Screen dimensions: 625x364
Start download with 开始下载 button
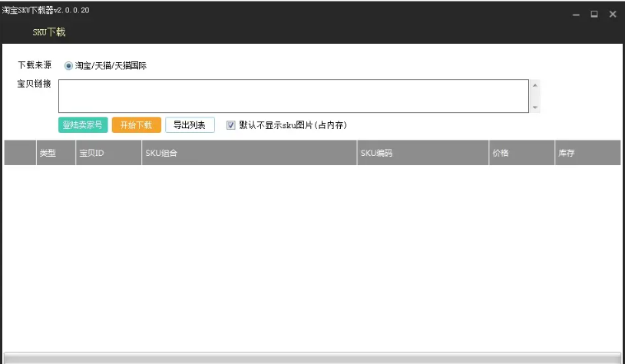(137, 124)
